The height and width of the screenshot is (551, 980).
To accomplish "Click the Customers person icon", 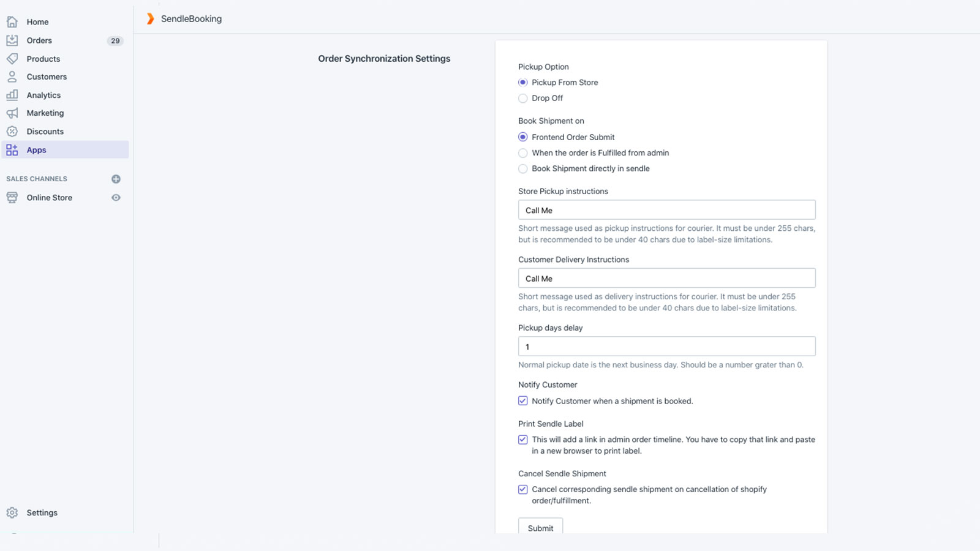I will click(12, 77).
